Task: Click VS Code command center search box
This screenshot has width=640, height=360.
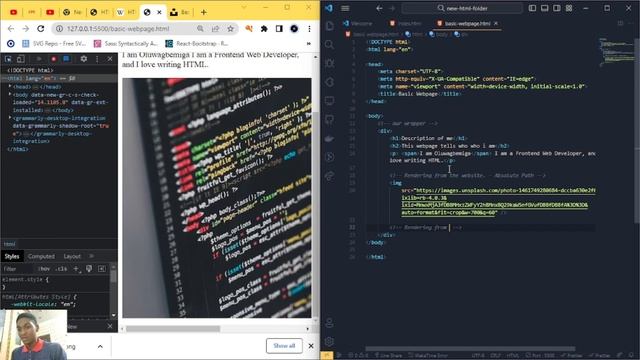Action: click(x=462, y=8)
